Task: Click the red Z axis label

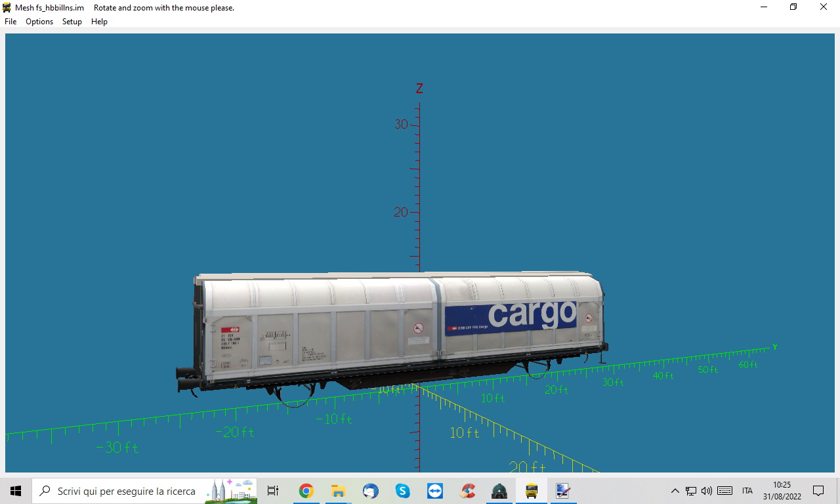Action: pos(419,88)
